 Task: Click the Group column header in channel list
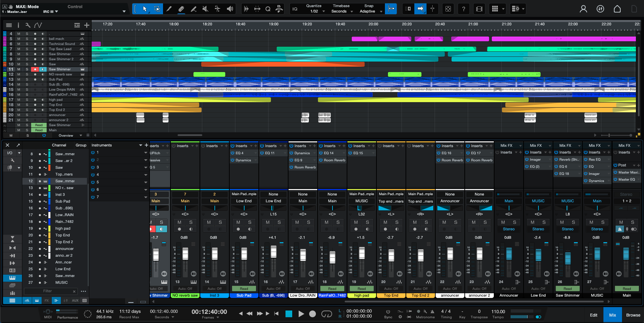click(81, 145)
